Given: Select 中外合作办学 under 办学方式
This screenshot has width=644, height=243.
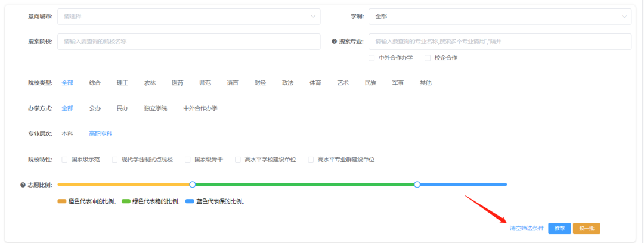Looking at the screenshot, I should click(x=200, y=108).
